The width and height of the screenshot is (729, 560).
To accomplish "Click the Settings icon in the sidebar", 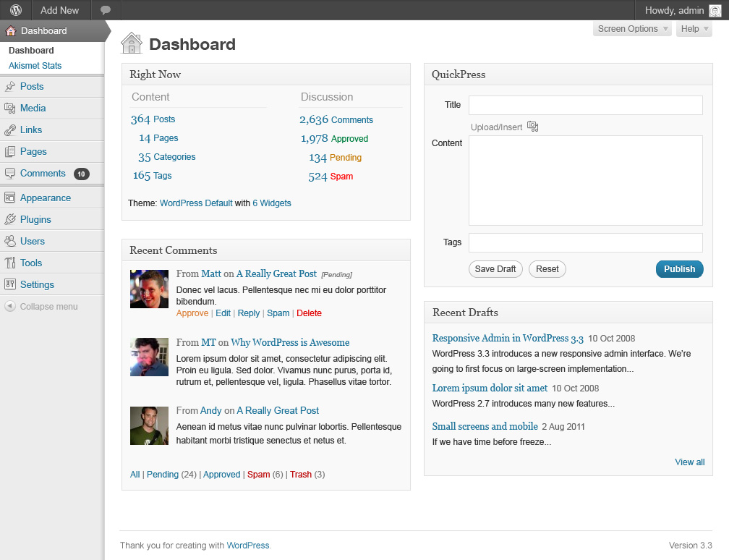I will click(x=10, y=284).
